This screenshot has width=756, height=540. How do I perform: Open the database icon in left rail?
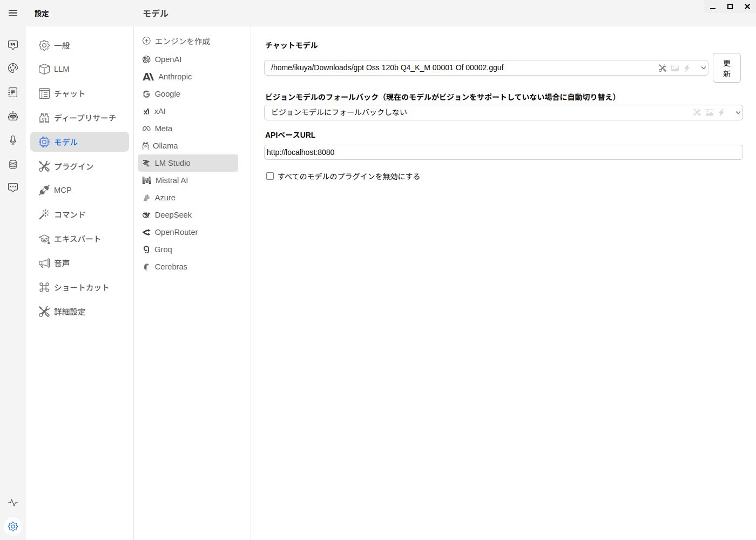click(13, 164)
